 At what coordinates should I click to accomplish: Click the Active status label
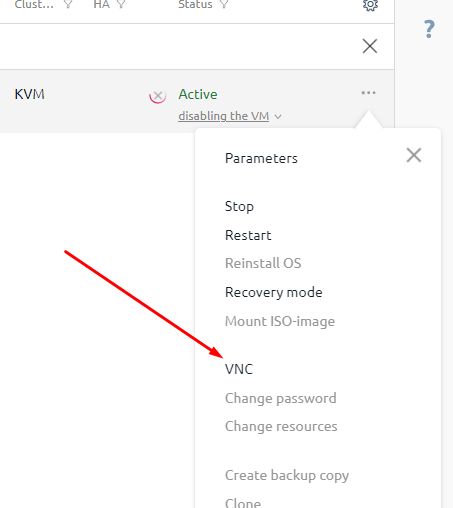pos(198,94)
